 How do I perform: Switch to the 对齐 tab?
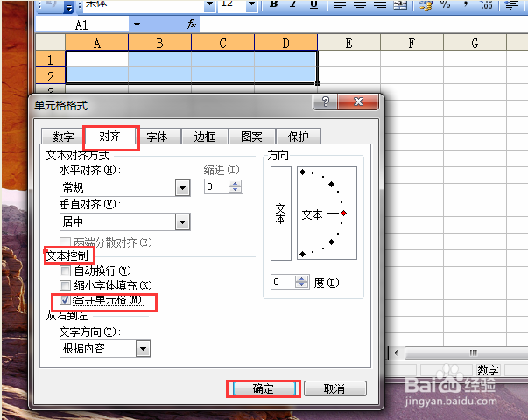pos(109,136)
